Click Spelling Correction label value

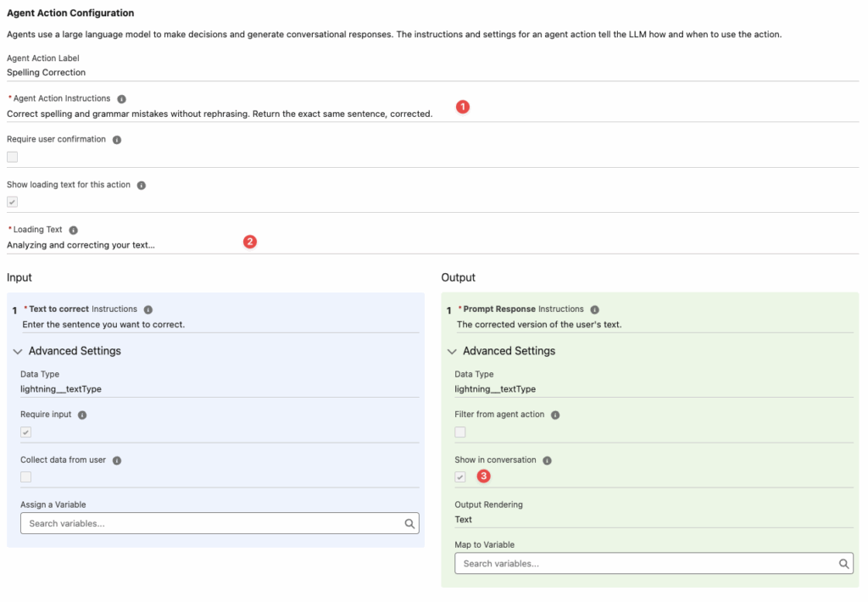46,73
